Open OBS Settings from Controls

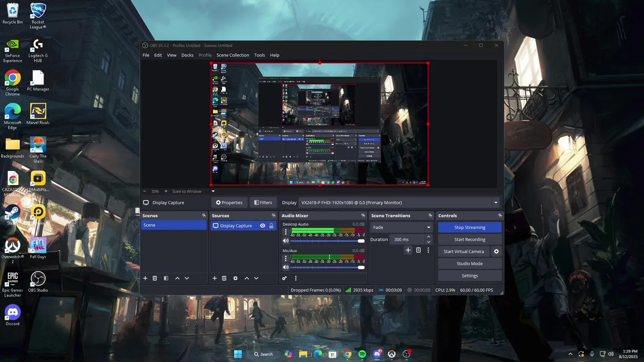469,276
